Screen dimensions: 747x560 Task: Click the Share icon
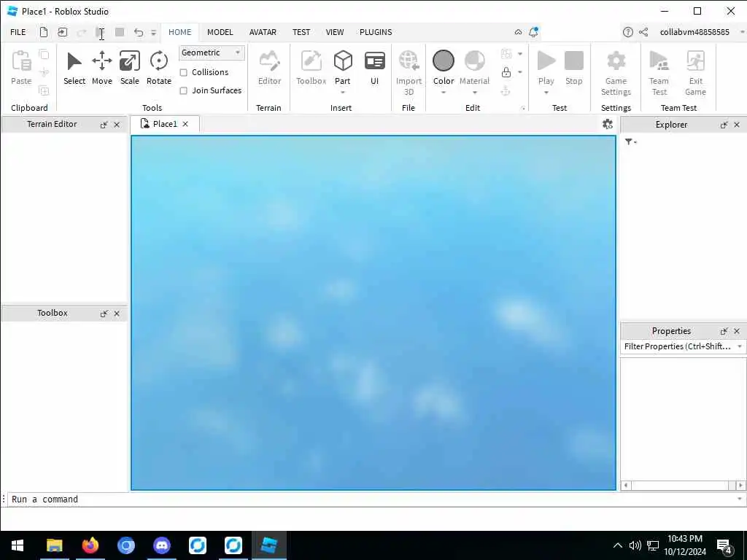643,32
